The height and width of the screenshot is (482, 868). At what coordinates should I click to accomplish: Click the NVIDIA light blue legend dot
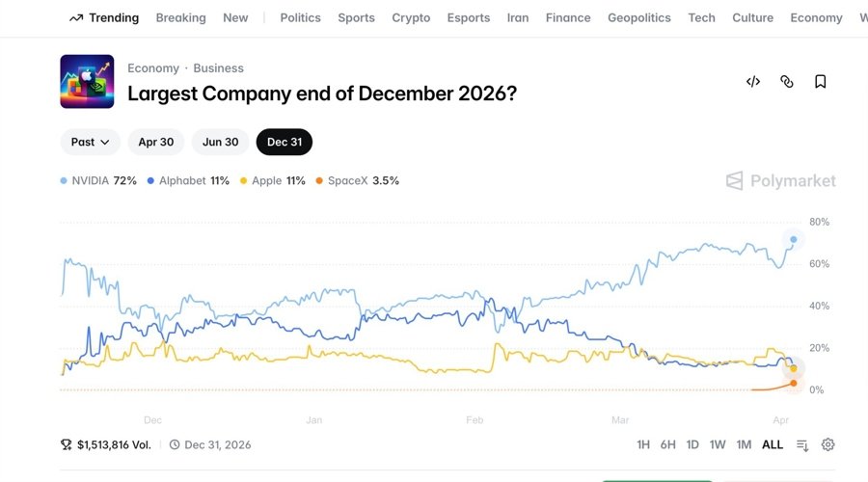click(64, 181)
